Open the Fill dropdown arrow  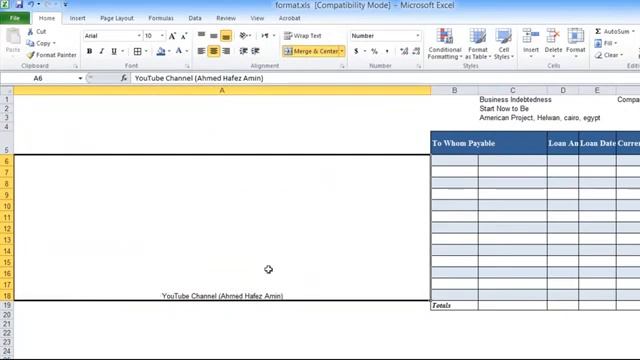pyautogui.click(x=615, y=43)
